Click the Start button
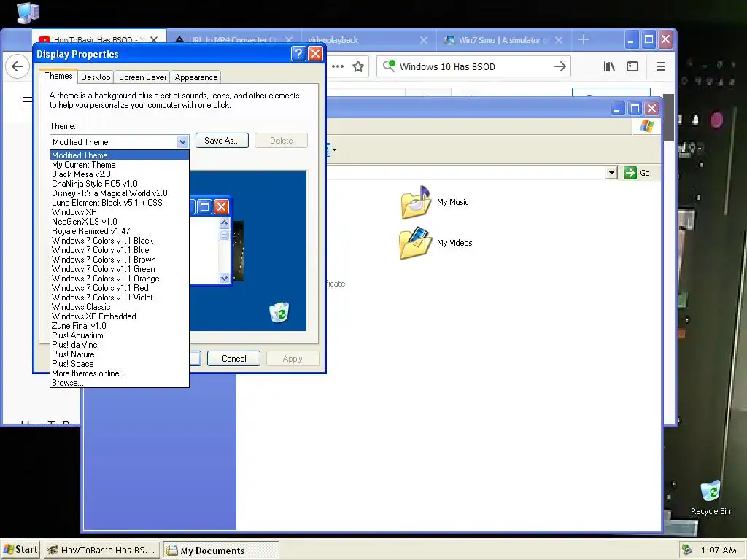Image resolution: width=747 pixels, height=560 pixels. pos(20,550)
